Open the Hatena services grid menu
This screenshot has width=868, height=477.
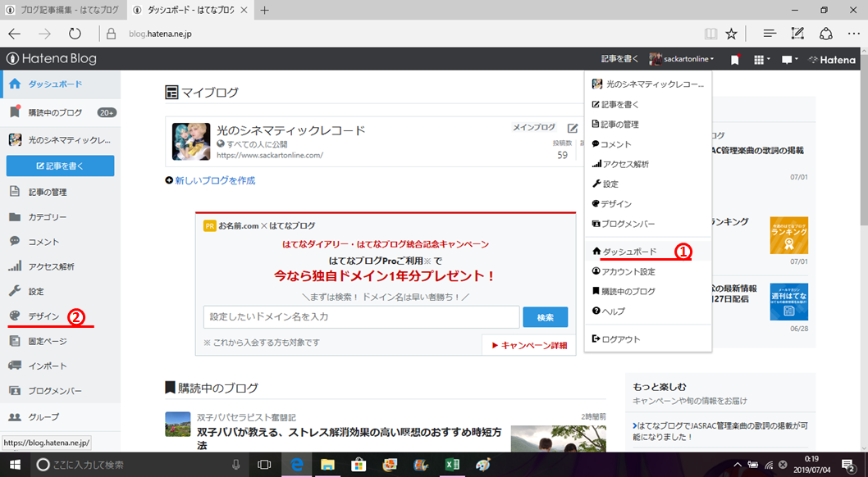761,60
